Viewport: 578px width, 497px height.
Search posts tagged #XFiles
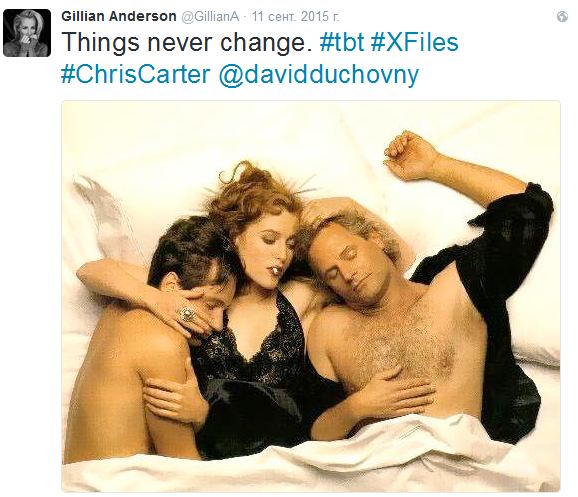click(414, 42)
